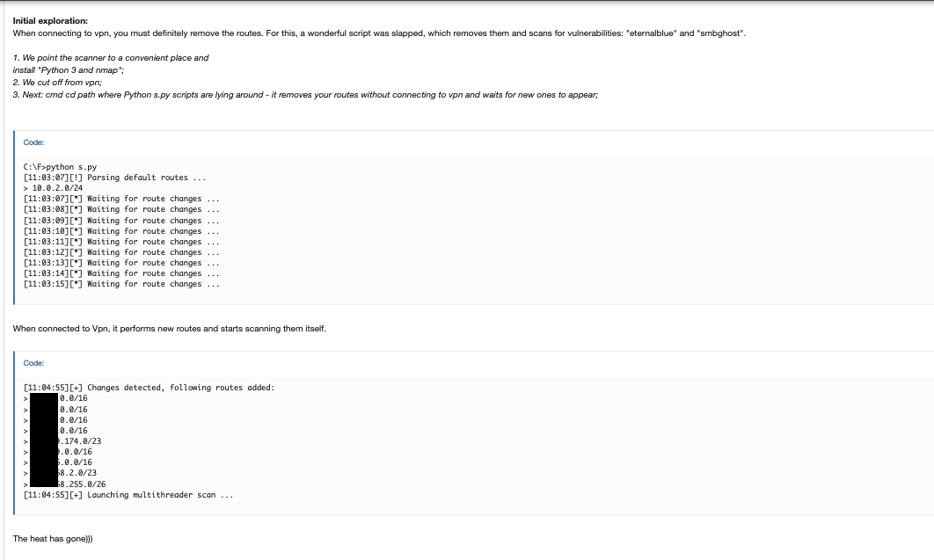This screenshot has height=560, width=934.
Task: Click the 11:03:08 waiting log line
Action: (121, 209)
